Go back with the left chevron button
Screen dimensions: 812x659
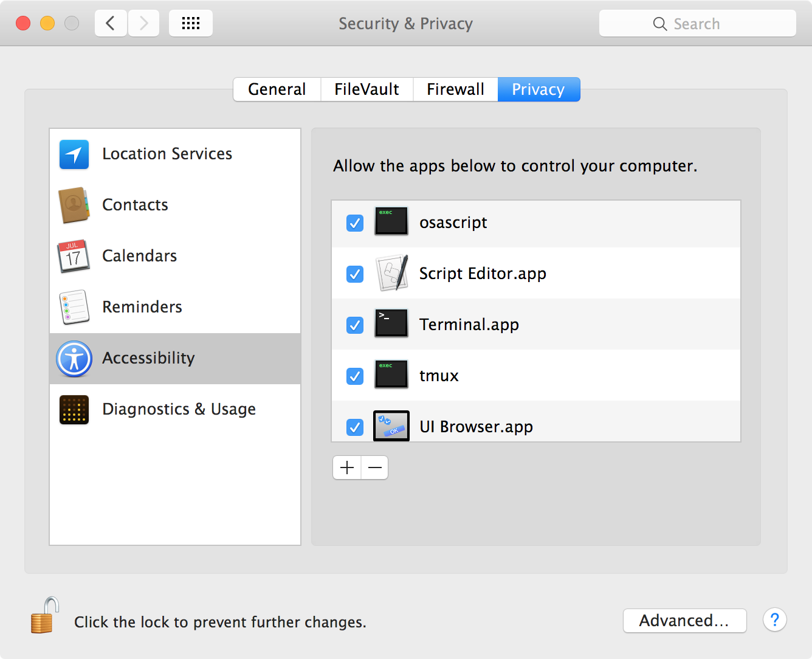click(111, 24)
